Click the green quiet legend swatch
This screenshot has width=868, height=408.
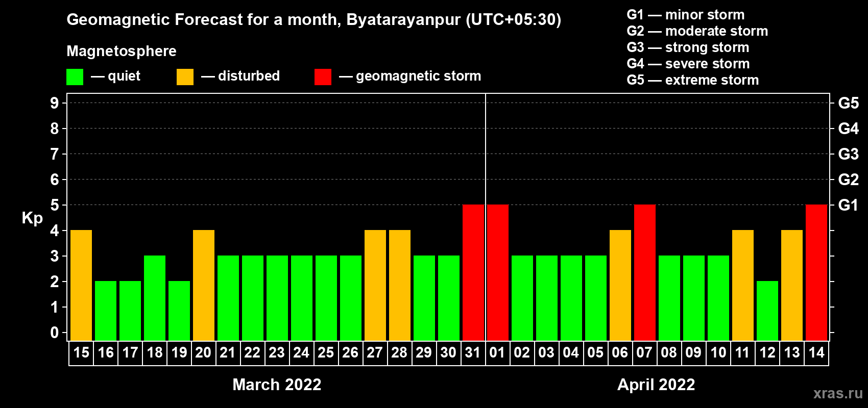point(75,77)
